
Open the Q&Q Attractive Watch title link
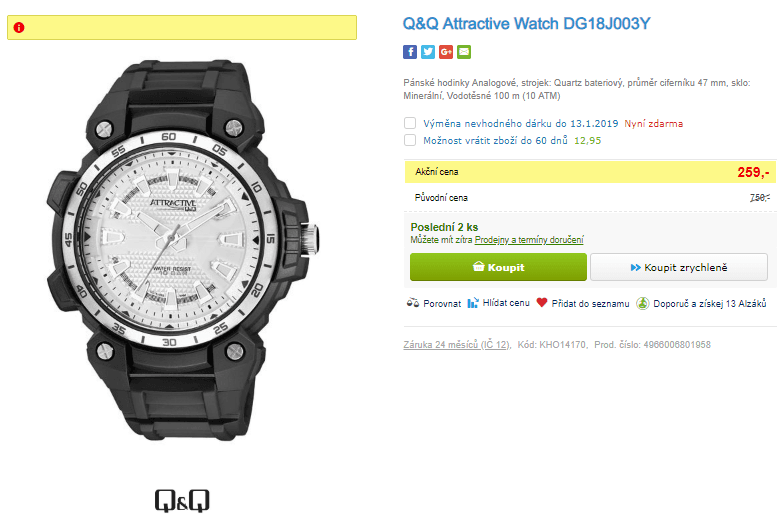click(x=526, y=23)
